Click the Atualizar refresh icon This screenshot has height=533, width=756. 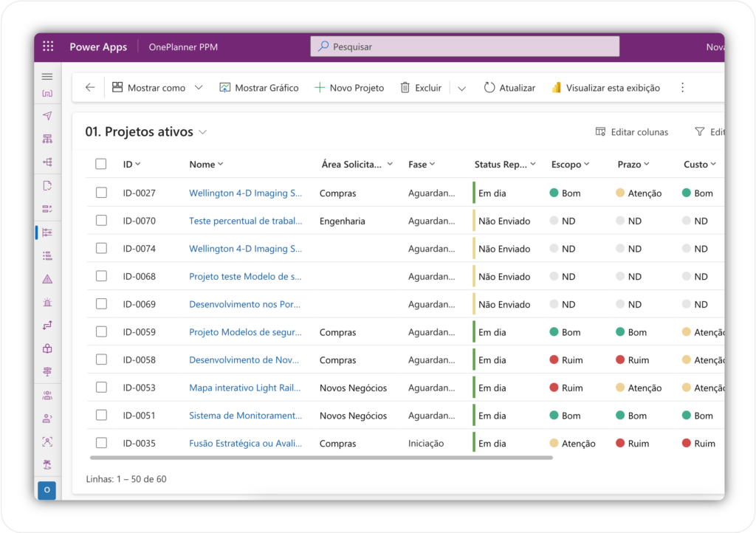point(489,87)
